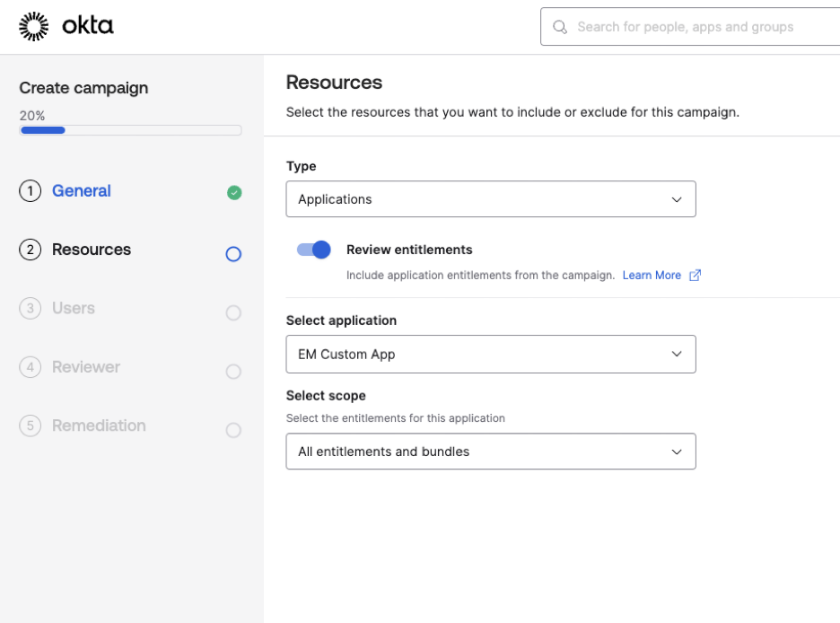Click the campaign progress bar
The height and width of the screenshot is (623, 840).
[130, 130]
